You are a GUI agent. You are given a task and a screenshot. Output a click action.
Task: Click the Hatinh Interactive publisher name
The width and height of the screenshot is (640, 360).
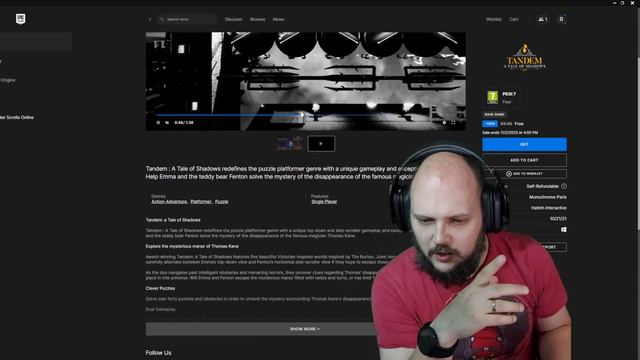pos(549,208)
